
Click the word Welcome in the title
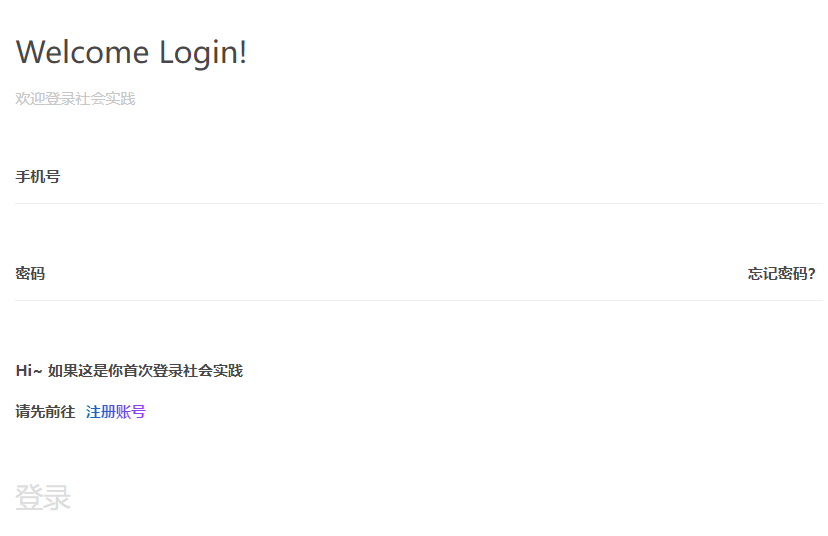pyautogui.click(x=82, y=53)
